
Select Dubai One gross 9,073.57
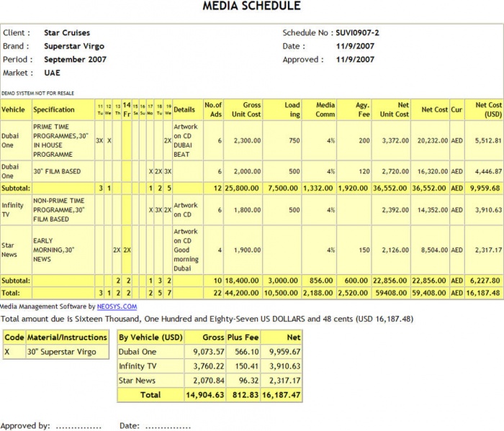(x=205, y=352)
